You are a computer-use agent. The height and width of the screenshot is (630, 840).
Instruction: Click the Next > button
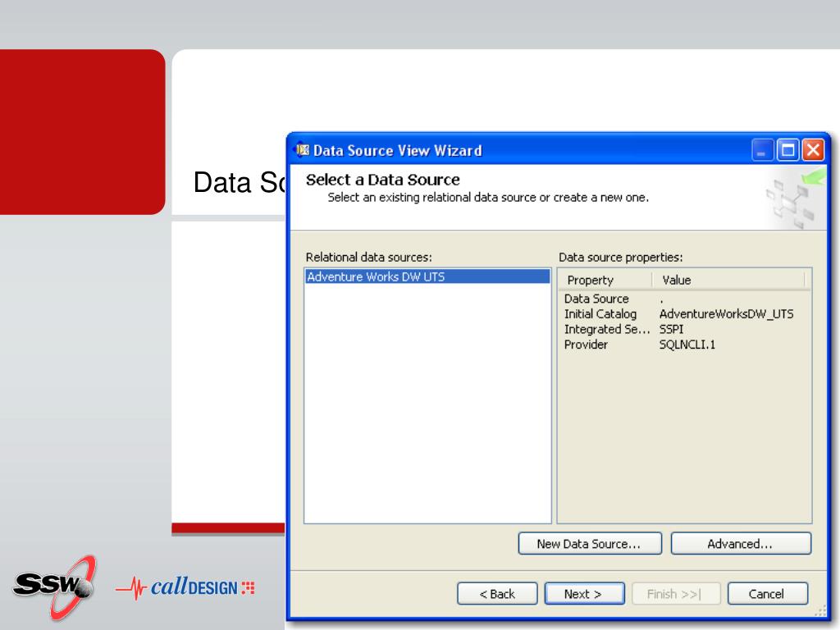[584, 594]
